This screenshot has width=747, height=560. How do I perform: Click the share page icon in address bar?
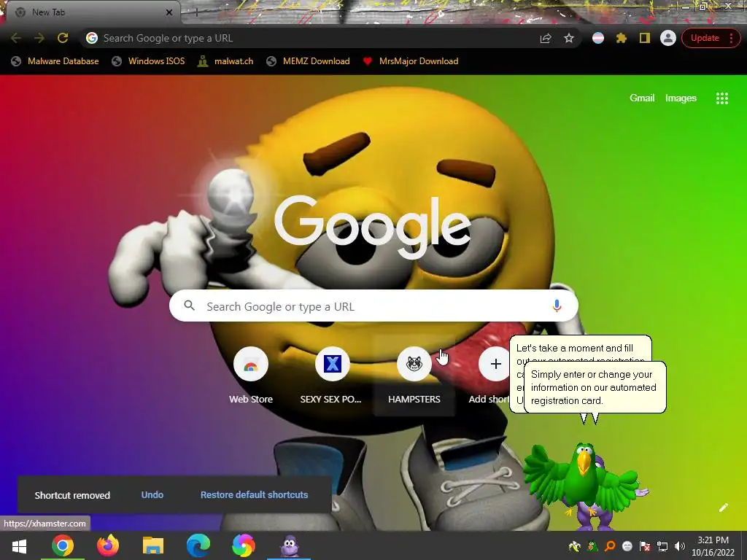pyautogui.click(x=546, y=38)
